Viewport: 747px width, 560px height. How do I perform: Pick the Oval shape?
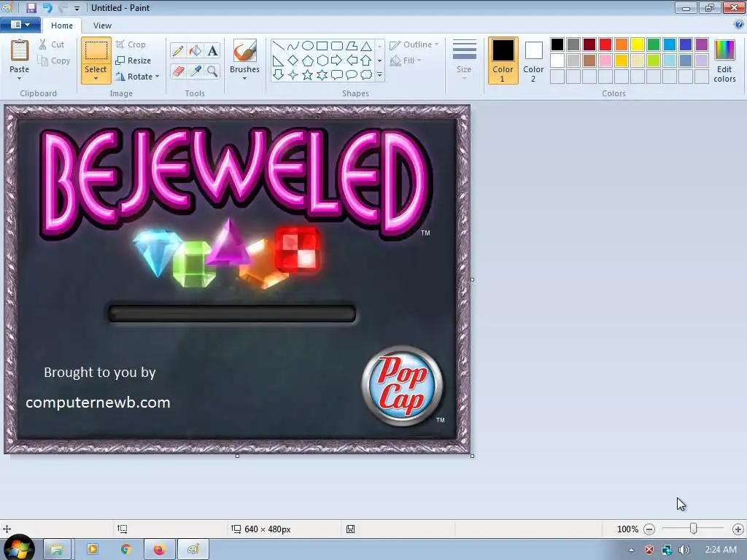tap(308, 46)
